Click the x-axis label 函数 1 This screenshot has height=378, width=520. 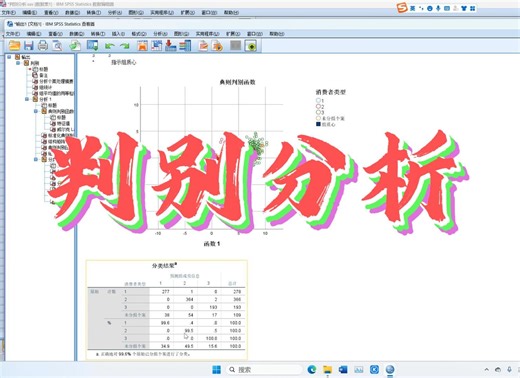[212, 244]
